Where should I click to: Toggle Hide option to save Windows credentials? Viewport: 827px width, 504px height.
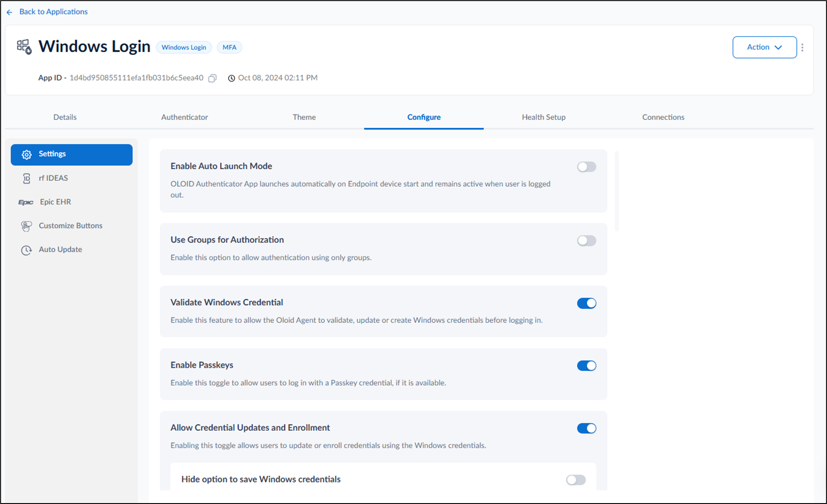point(576,480)
